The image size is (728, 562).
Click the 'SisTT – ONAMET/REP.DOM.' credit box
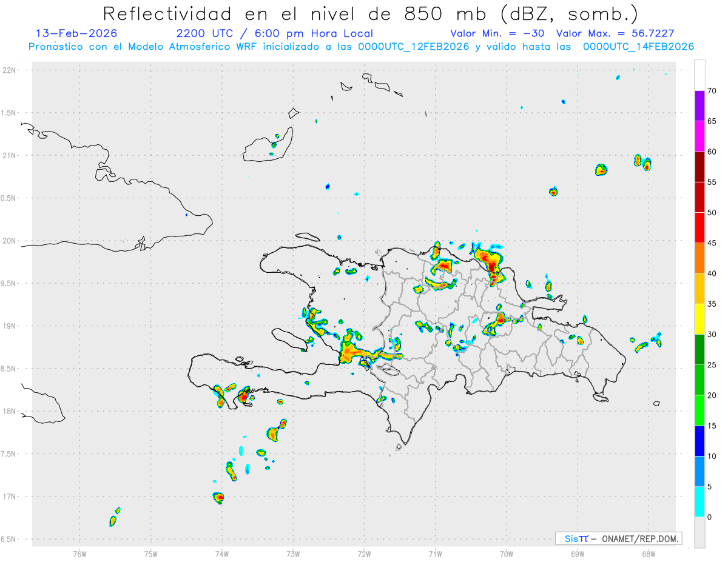(x=619, y=538)
